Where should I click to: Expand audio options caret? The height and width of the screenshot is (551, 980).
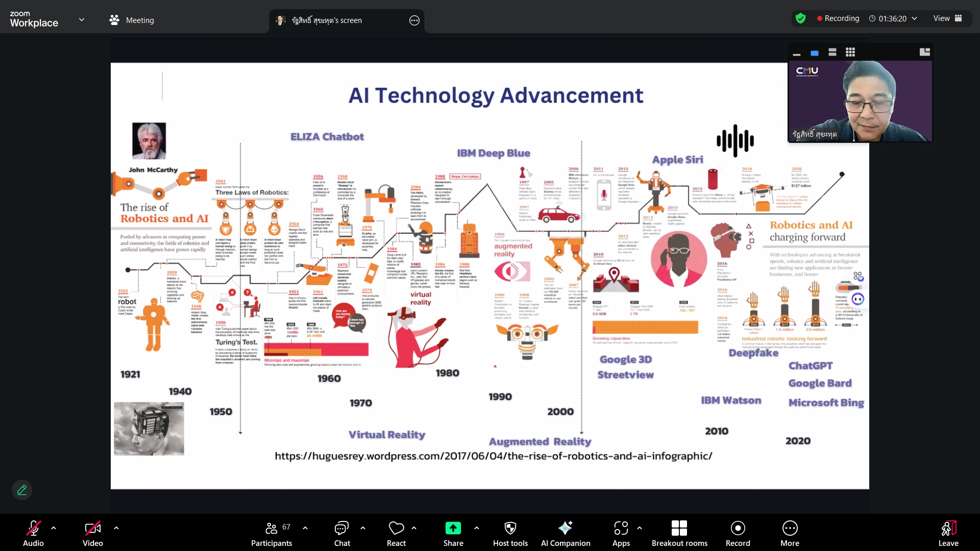point(54,528)
